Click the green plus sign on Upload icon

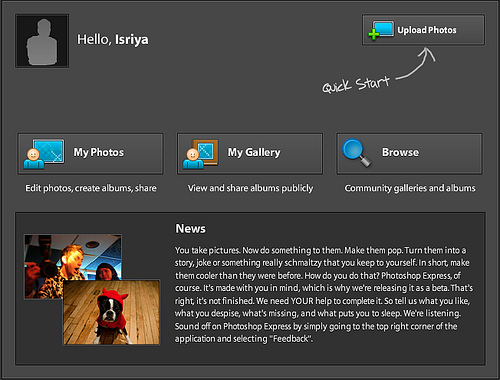click(x=374, y=34)
